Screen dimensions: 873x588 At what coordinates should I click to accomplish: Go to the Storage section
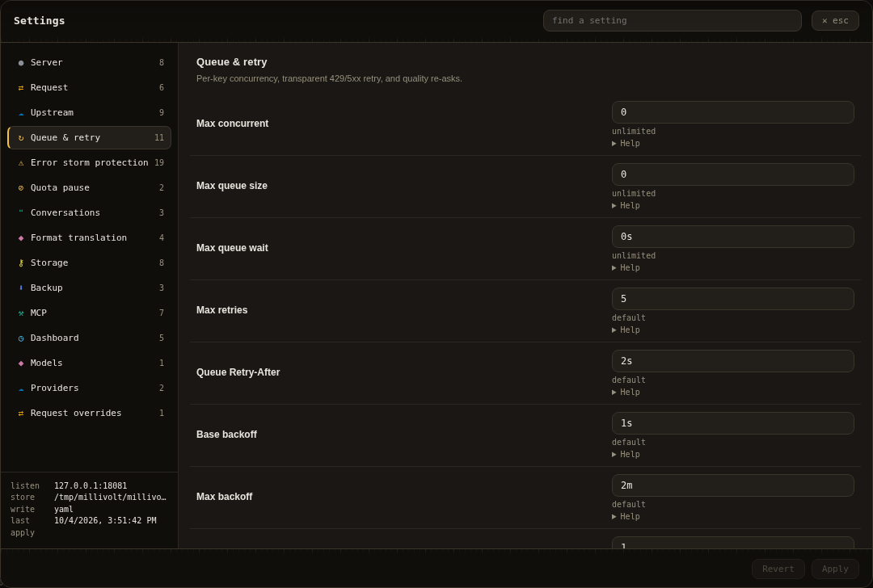(89, 262)
